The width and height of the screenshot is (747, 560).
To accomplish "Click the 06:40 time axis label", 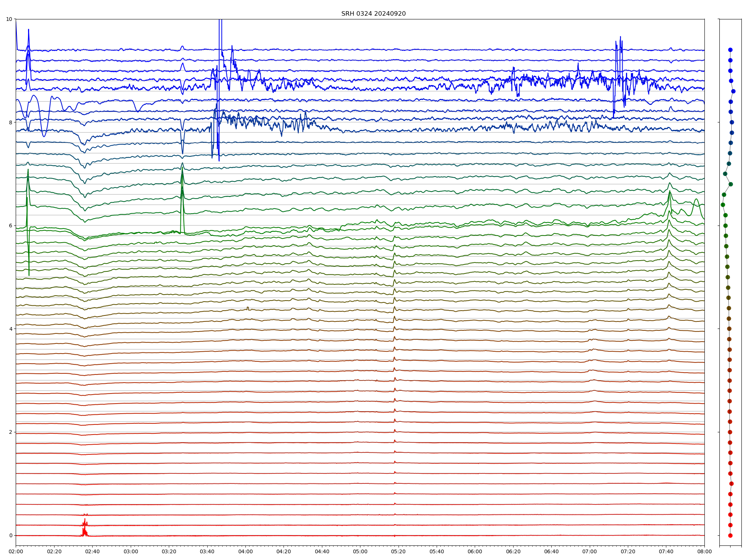I will tap(551, 551).
